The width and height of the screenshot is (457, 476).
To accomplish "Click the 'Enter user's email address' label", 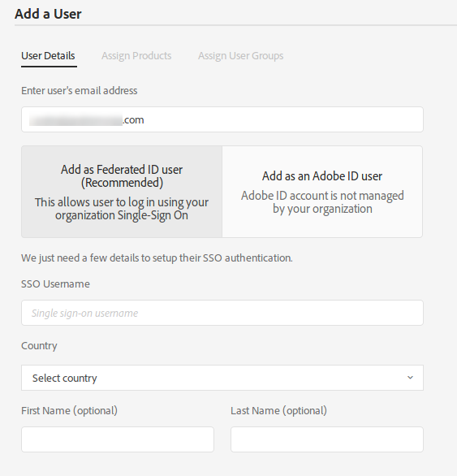I will point(80,90).
